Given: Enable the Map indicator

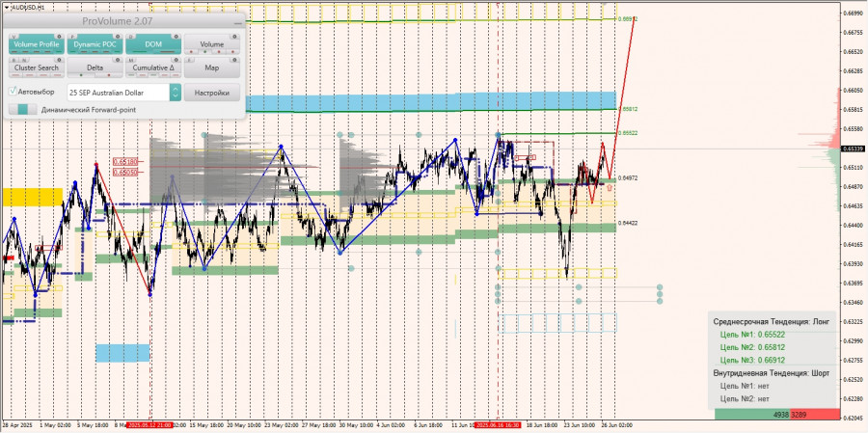Looking at the screenshot, I should [212, 68].
